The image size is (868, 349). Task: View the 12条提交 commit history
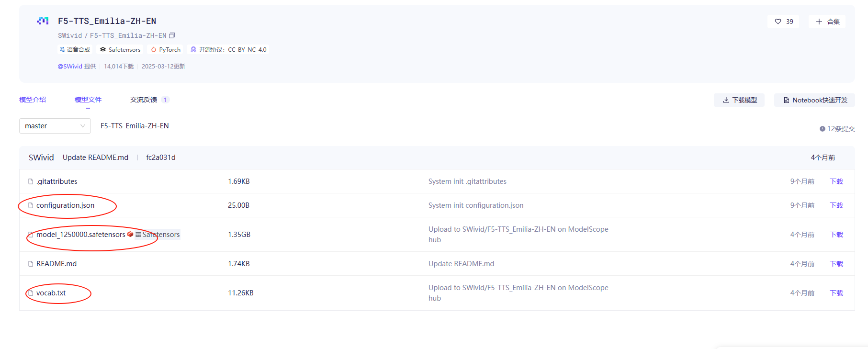[x=837, y=129]
